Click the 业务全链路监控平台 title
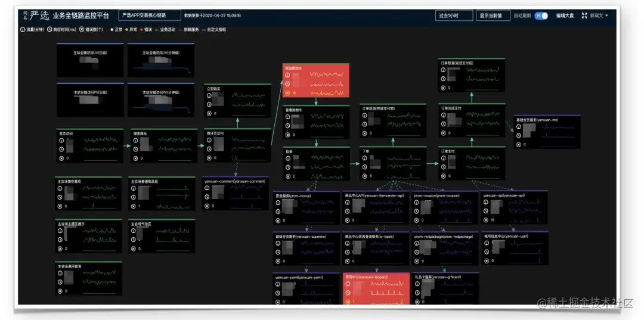The image size is (644, 320). click(81, 15)
